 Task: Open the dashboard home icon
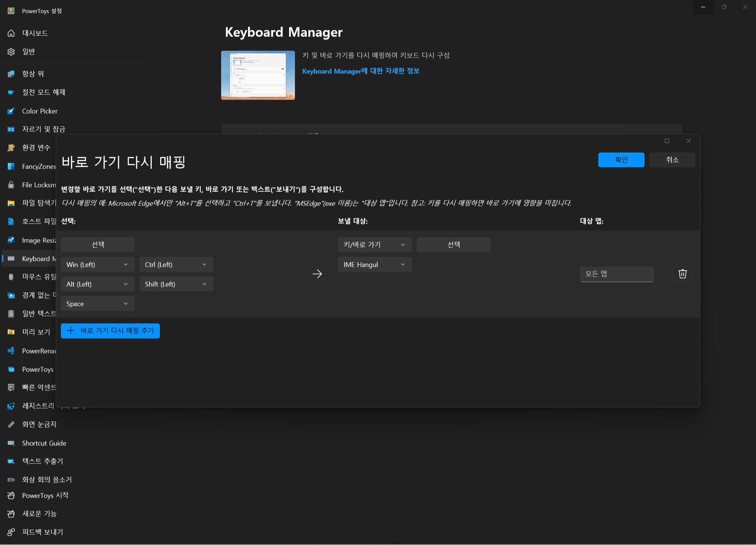point(11,33)
